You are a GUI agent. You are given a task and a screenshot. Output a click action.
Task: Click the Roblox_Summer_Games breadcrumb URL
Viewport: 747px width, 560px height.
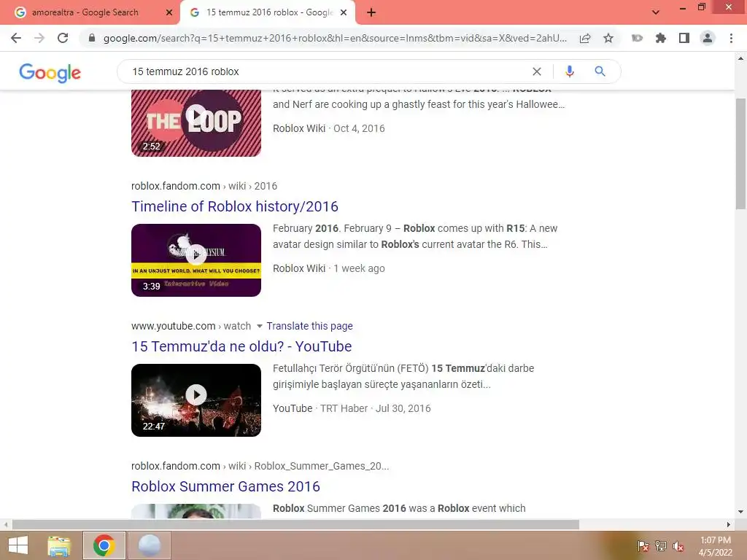click(x=260, y=466)
